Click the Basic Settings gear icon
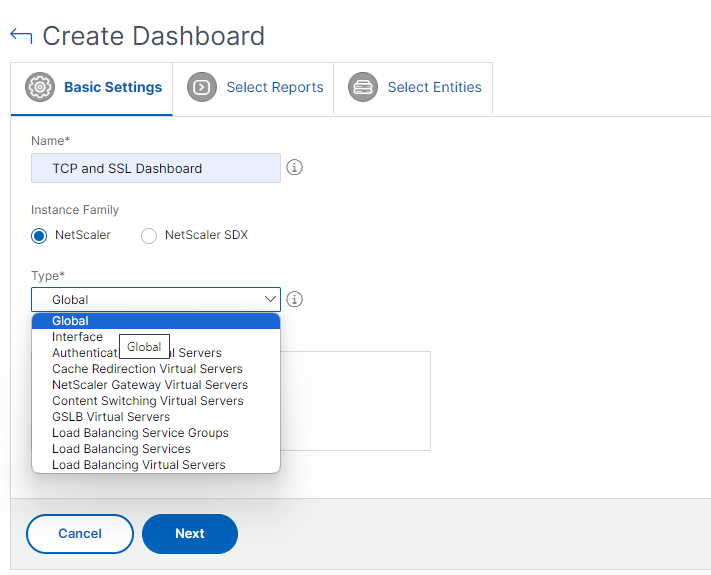The height and width of the screenshot is (575, 711). pos(40,87)
